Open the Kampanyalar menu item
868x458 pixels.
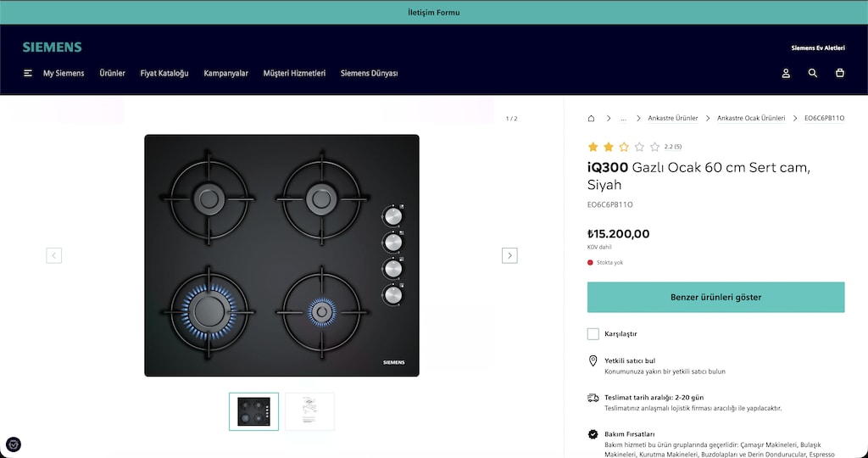[225, 73]
